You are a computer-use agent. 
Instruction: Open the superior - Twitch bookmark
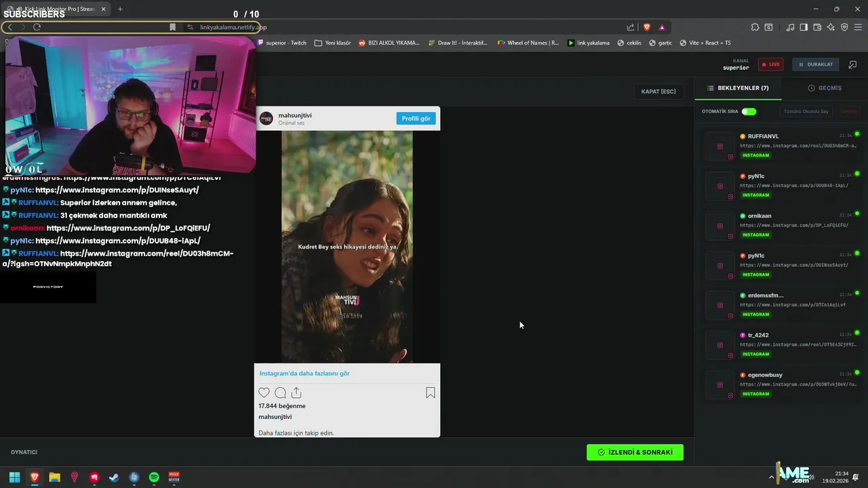[281, 43]
